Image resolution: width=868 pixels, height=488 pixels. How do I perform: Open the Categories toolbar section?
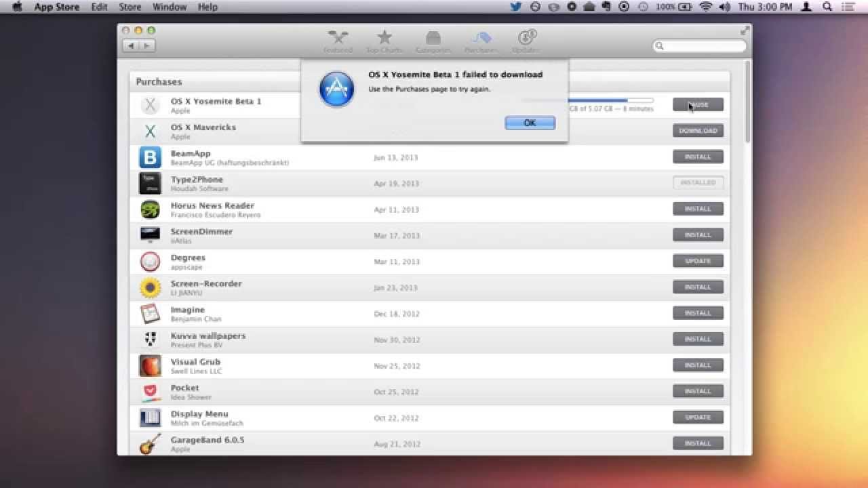[433, 41]
